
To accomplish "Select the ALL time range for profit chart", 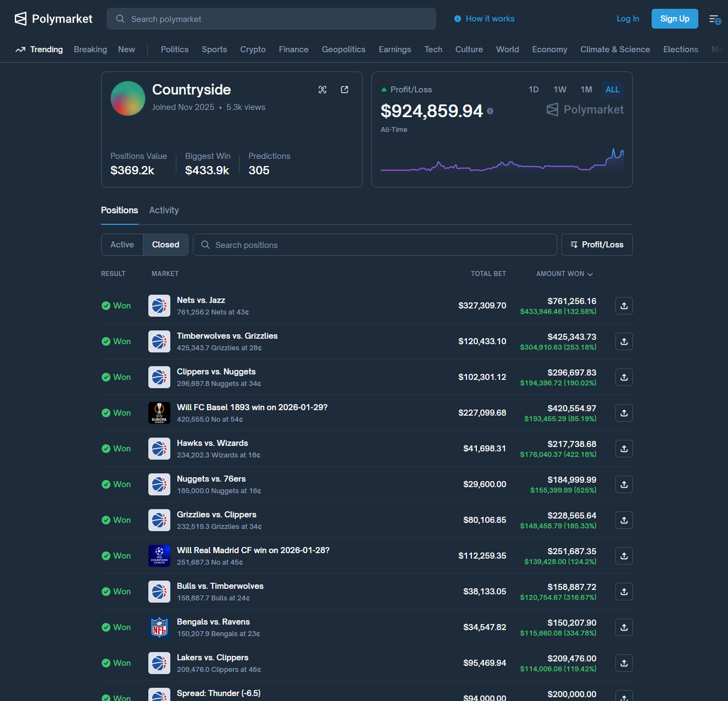I will [x=612, y=90].
